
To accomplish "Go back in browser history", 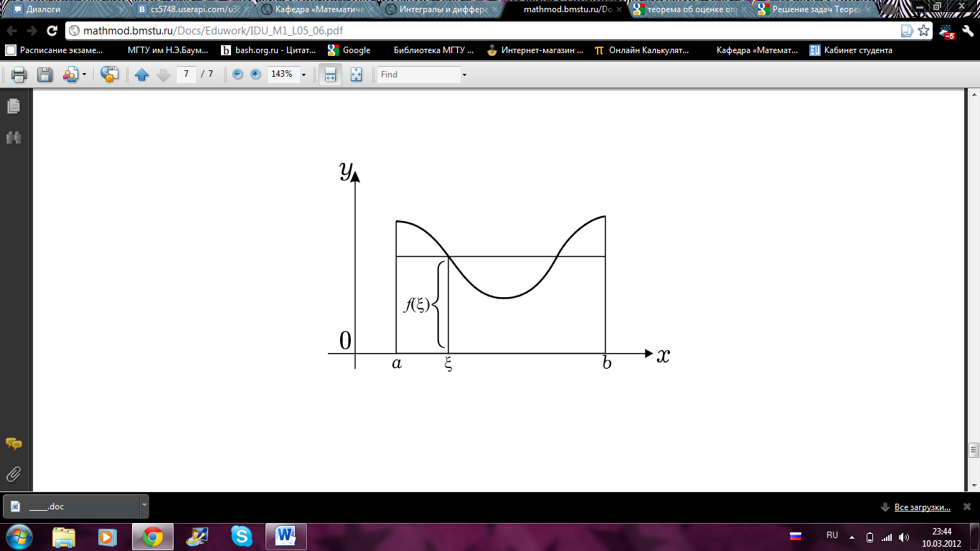I will point(12,31).
